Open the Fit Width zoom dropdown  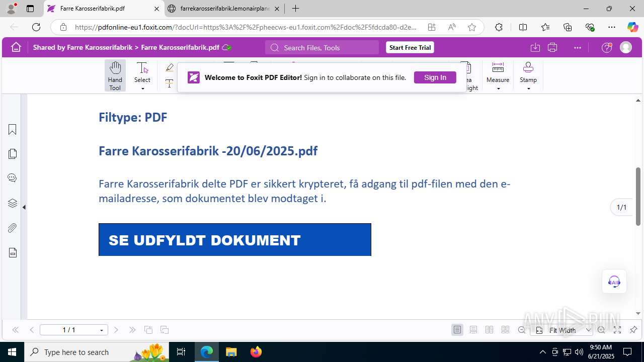(562, 330)
